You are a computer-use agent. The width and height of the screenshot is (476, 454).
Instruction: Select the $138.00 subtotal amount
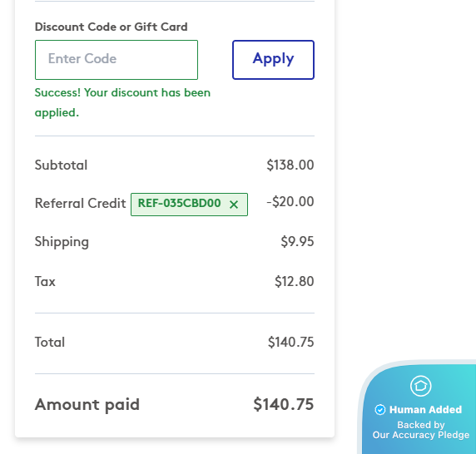[290, 165]
